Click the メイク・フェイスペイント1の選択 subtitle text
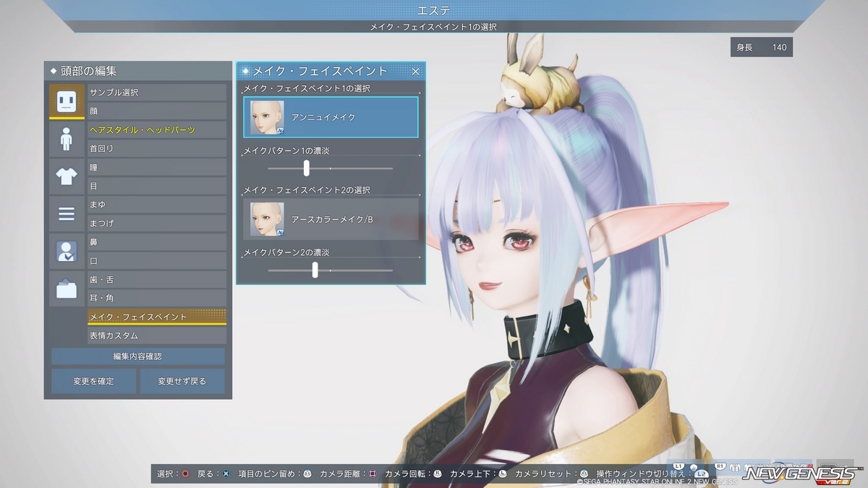868x488 pixels. 435,27
